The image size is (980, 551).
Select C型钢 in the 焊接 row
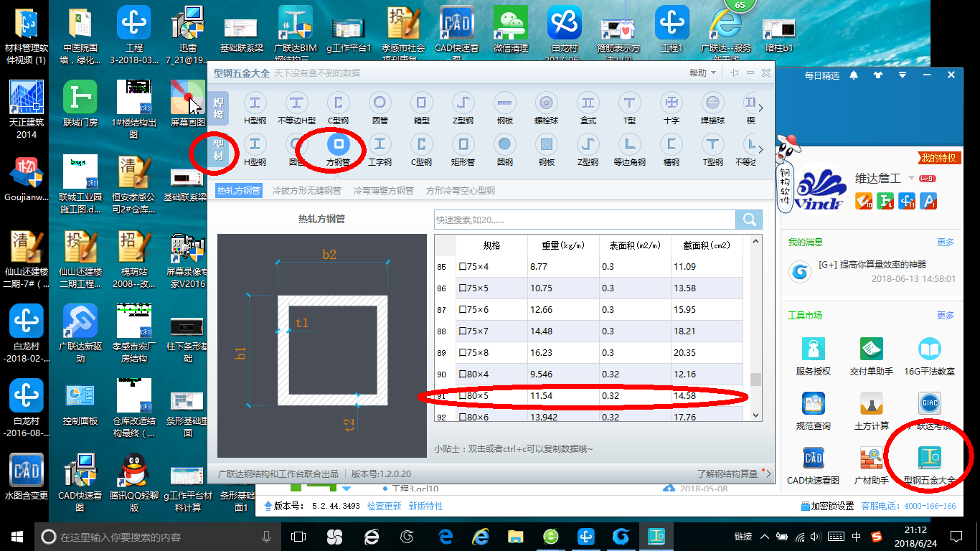[338, 108]
